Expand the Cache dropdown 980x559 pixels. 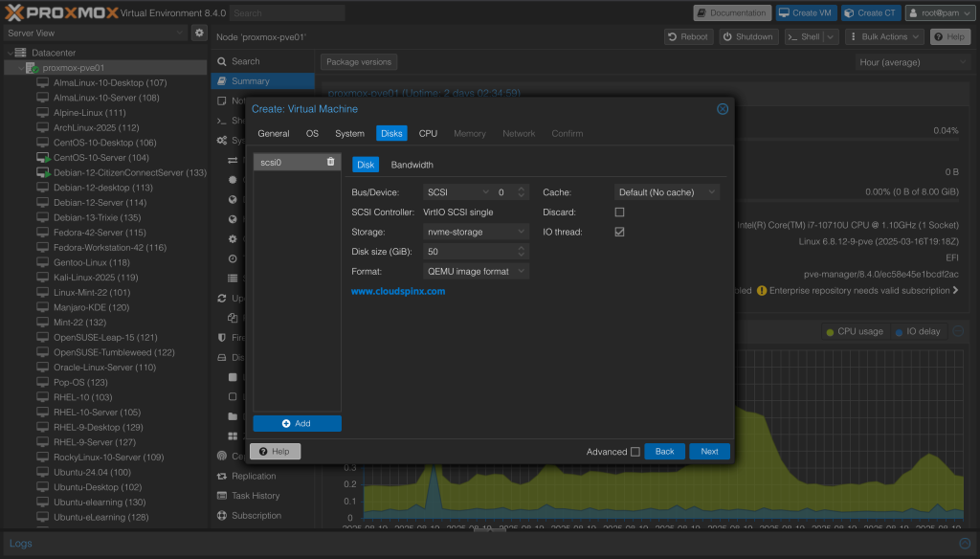[x=667, y=192]
